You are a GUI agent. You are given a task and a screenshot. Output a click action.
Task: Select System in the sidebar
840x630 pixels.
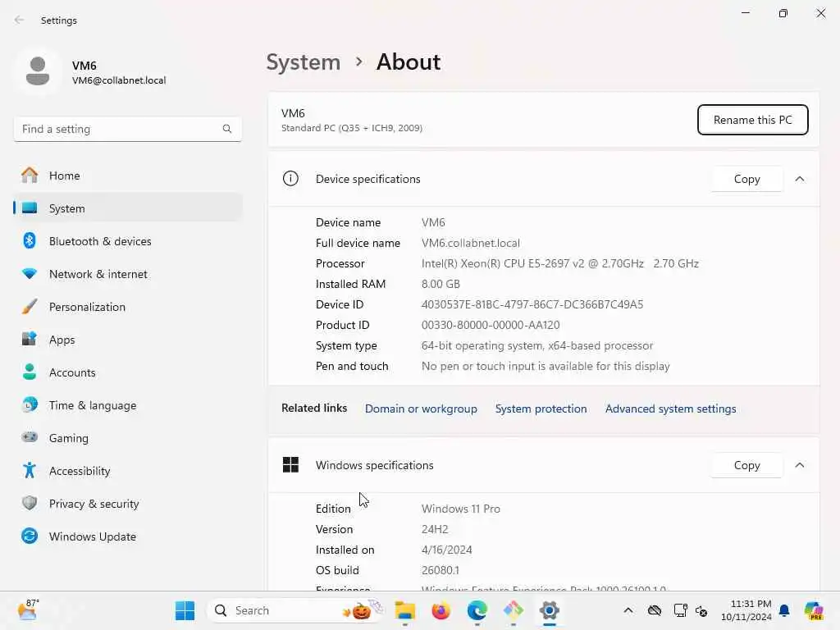pos(127,208)
